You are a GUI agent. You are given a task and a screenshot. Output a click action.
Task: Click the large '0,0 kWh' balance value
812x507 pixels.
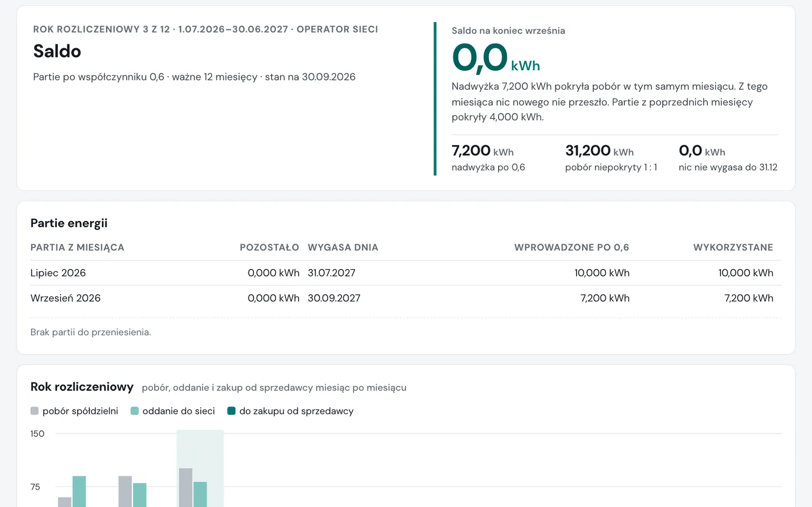(496, 58)
